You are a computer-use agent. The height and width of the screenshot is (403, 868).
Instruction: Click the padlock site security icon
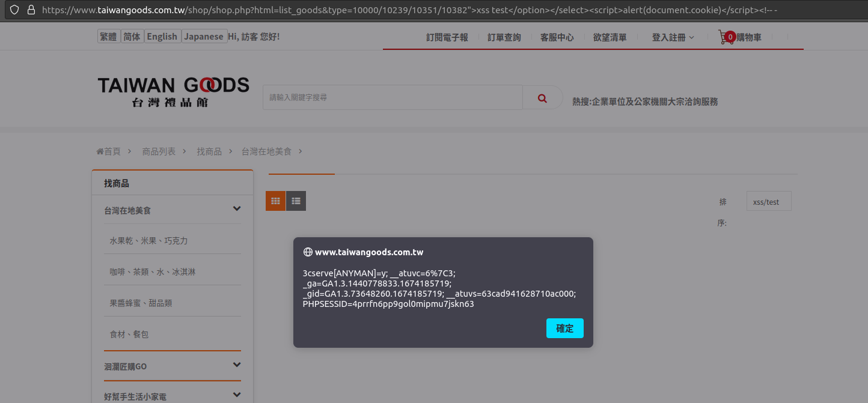pyautogui.click(x=31, y=10)
